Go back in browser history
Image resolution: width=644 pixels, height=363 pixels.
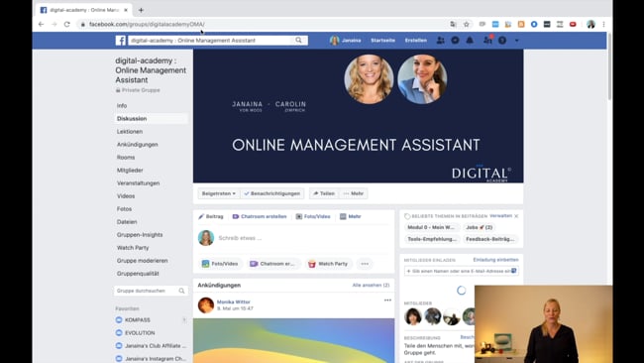pyautogui.click(x=41, y=24)
